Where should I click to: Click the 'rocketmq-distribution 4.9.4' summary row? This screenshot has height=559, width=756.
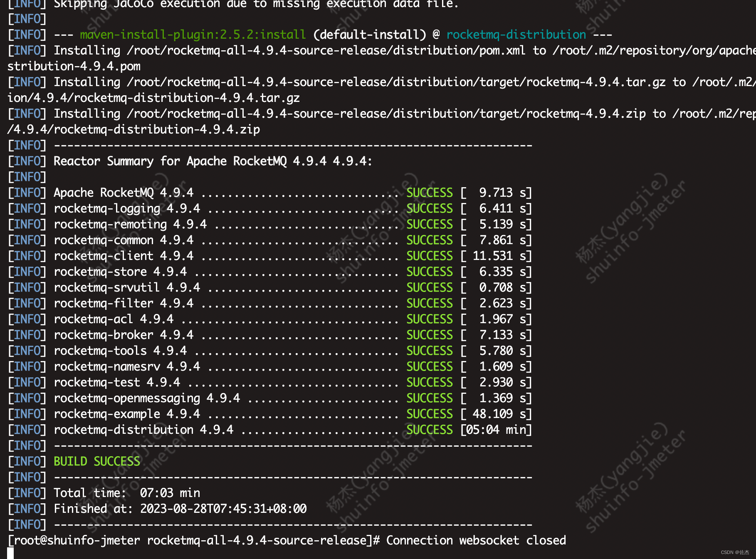[x=270, y=430]
